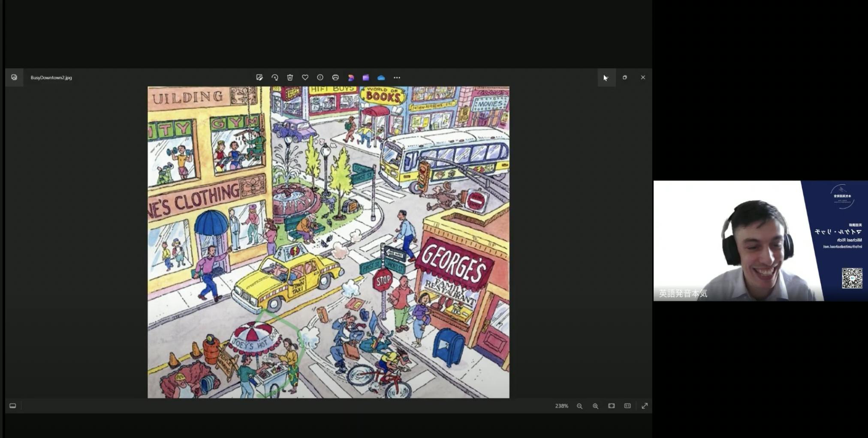
Task: Expand the three-dot See more menu
Action: tap(397, 78)
